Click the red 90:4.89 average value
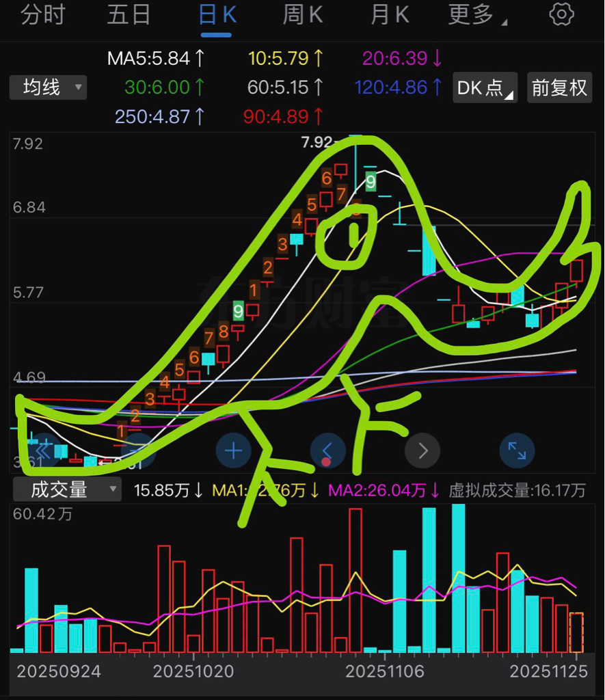 tap(283, 117)
